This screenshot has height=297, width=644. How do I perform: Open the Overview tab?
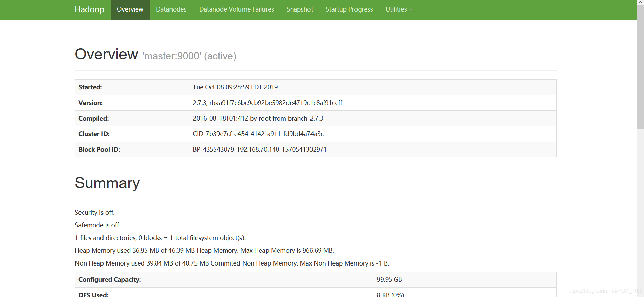click(x=130, y=10)
